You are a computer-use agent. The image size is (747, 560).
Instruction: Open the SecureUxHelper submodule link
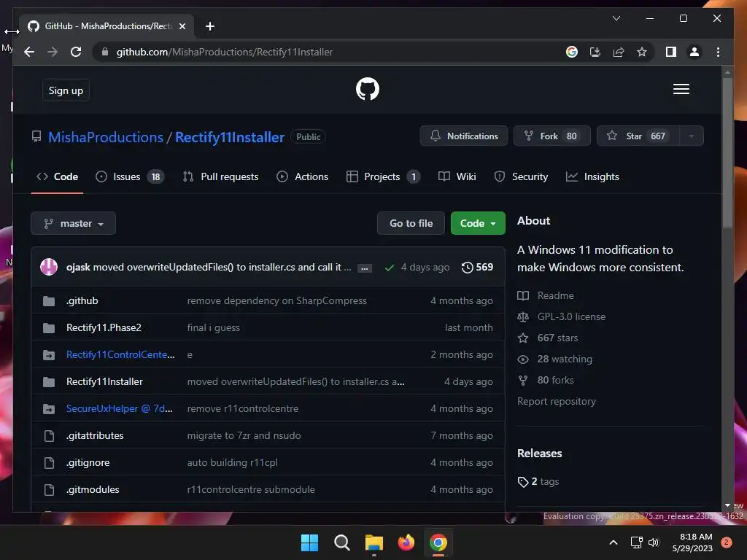(x=119, y=408)
